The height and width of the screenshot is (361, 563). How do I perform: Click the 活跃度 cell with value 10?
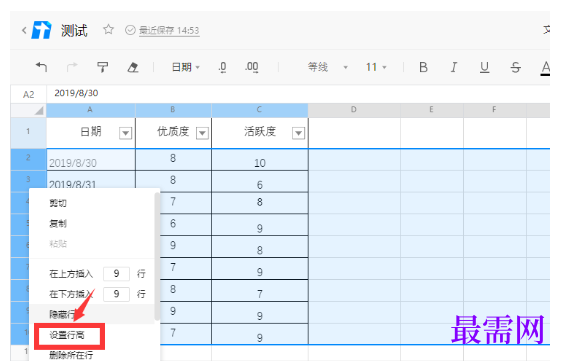coord(260,159)
